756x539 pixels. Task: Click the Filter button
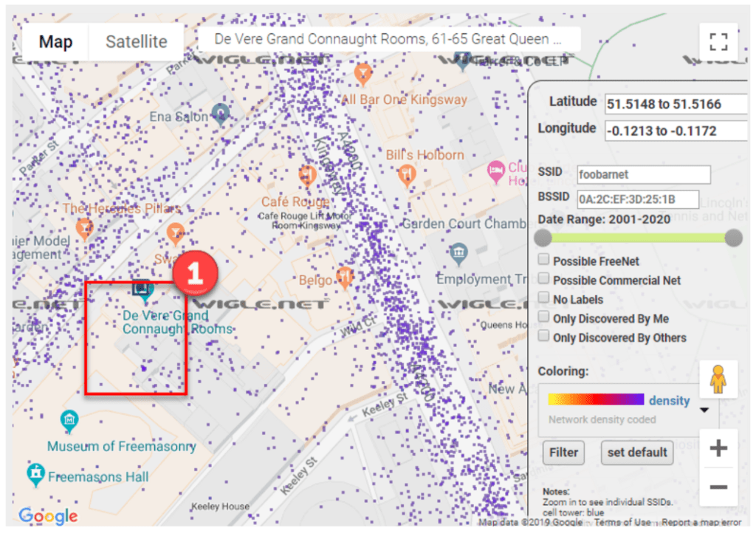click(x=563, y=452)
